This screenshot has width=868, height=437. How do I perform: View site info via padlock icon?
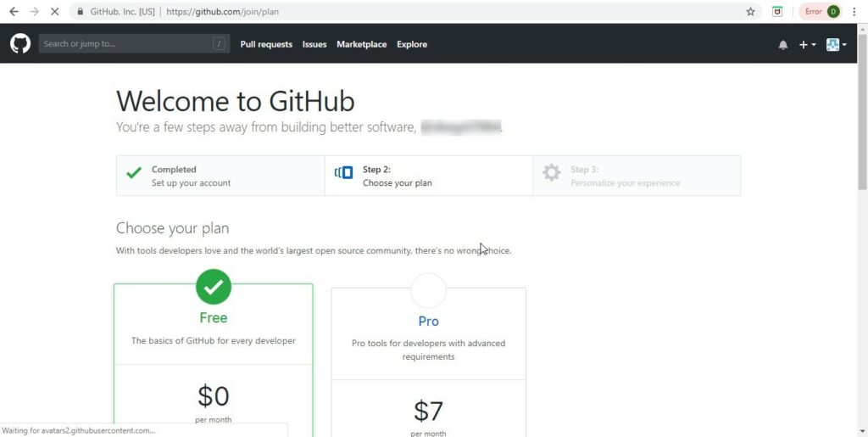[81, 12]
